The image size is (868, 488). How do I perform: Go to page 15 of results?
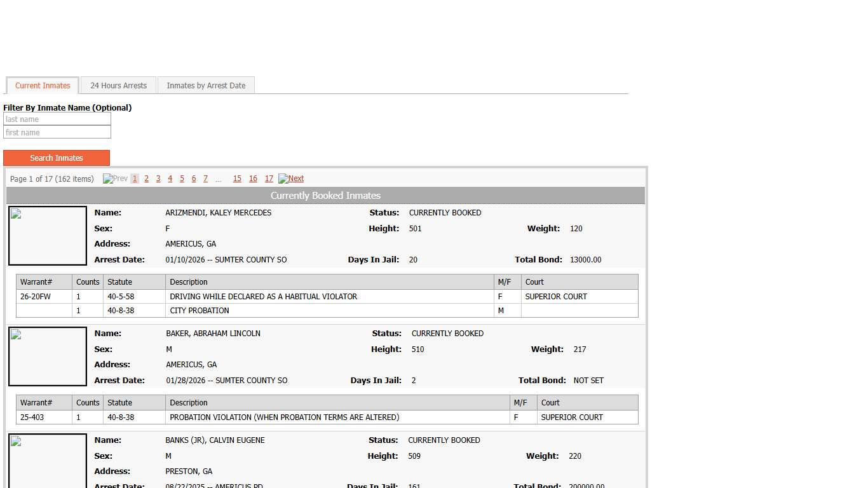[x=237, y=179]
